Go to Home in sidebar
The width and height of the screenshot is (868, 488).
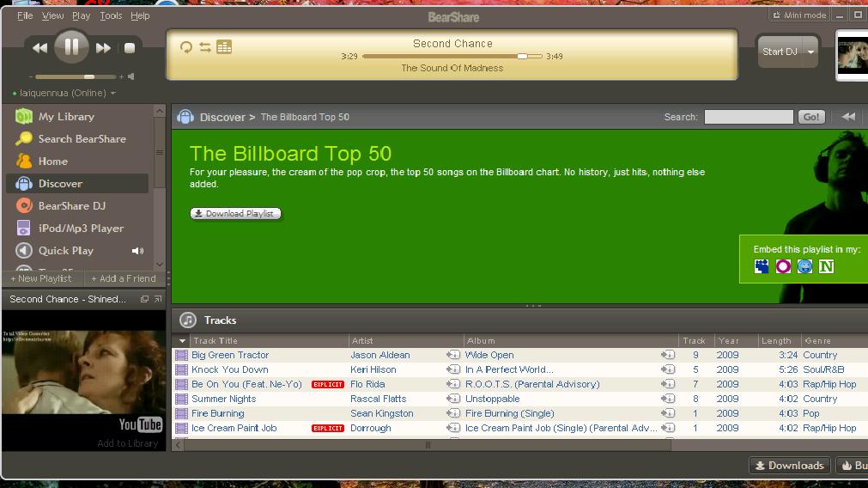[x=52, y=162]
